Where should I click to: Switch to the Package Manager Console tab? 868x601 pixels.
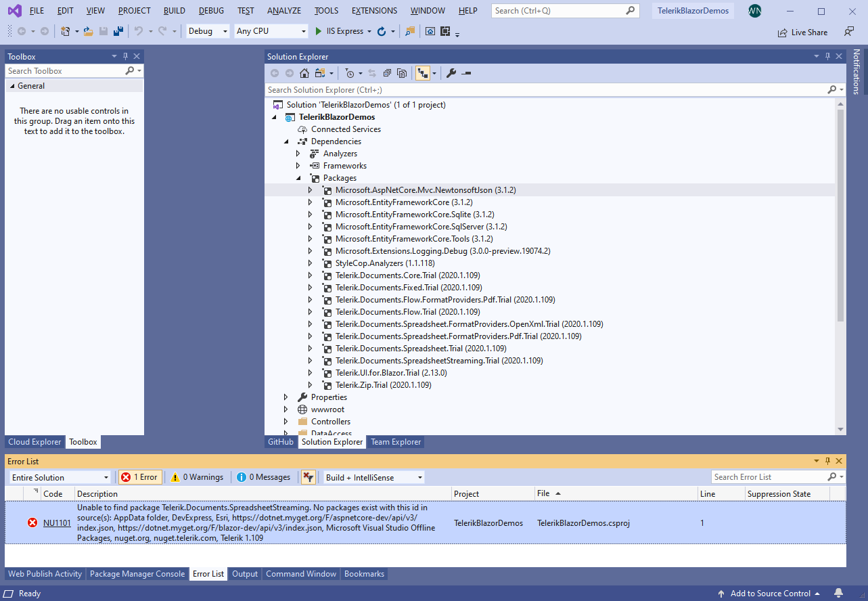coord(137,574)
